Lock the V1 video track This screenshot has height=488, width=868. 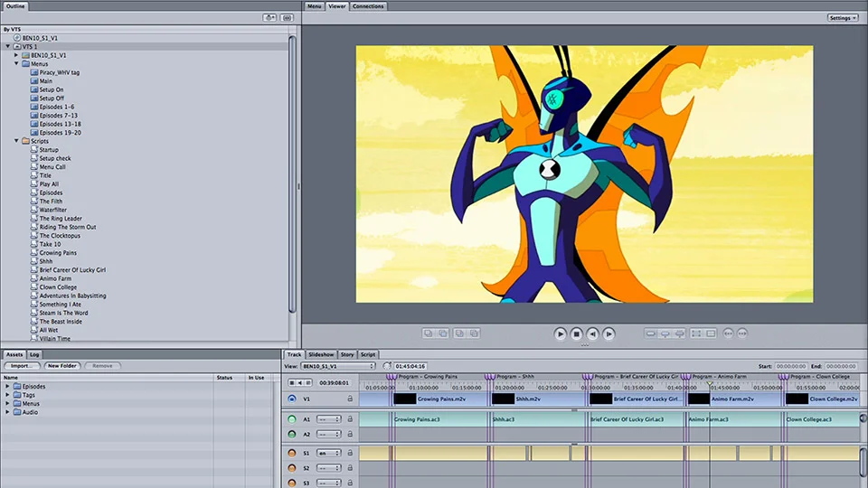[350, 399]
